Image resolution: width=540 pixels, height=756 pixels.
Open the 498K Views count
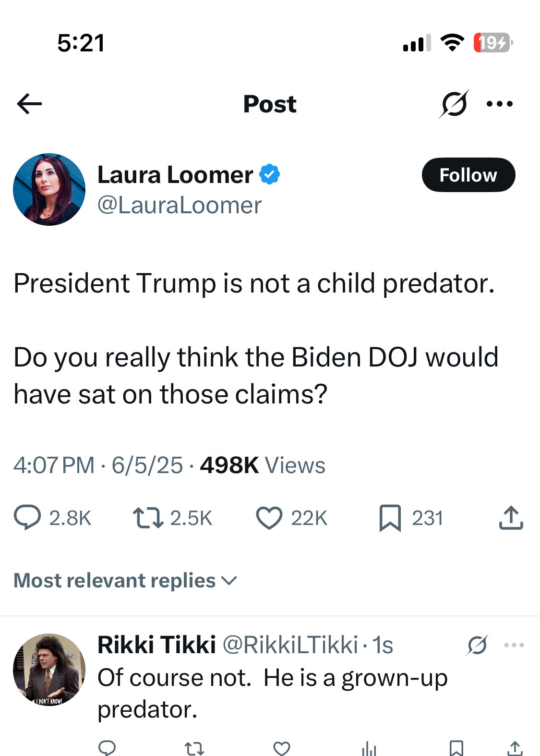[x=263, y=465]
